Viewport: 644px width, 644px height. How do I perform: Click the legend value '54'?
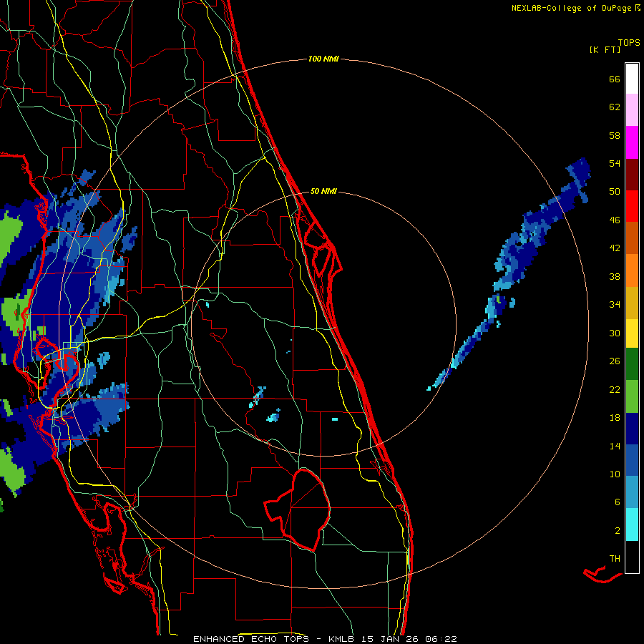click(x=615, y=163)
